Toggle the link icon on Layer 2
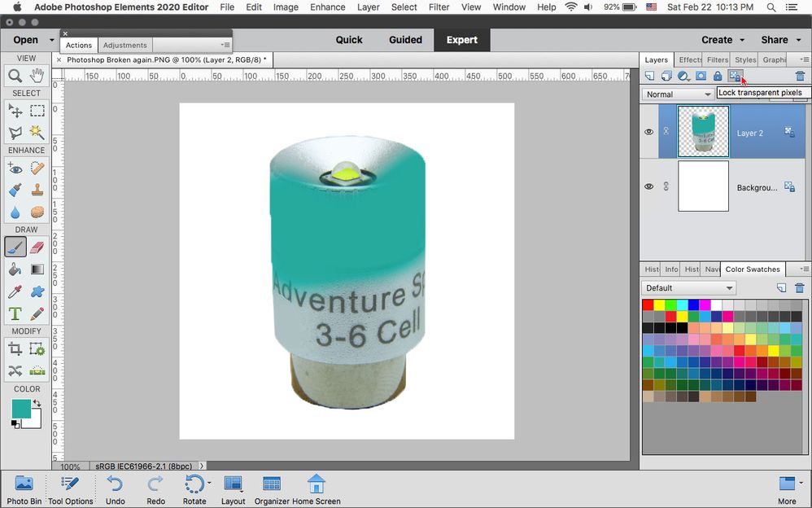Image resolution: width=812 pixels, height=508 pixels. coord(666,132)
